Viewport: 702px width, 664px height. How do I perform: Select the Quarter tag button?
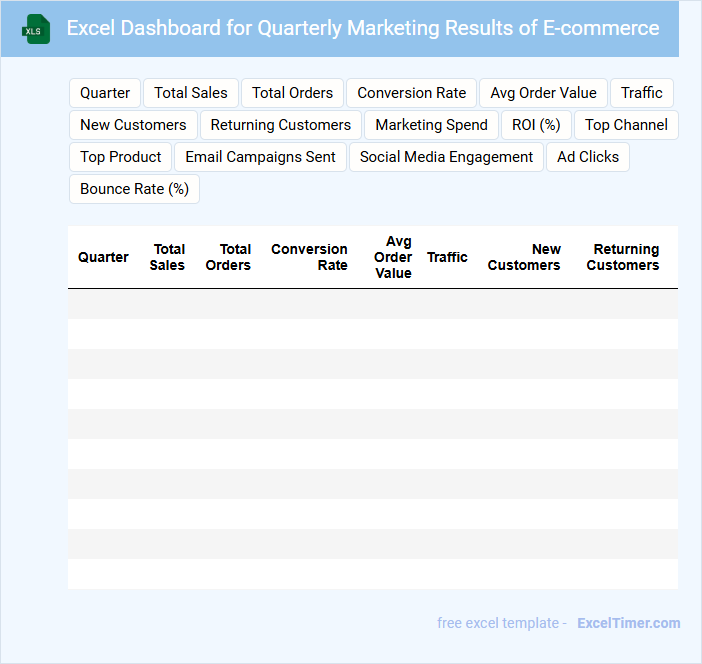coord(105,93)
